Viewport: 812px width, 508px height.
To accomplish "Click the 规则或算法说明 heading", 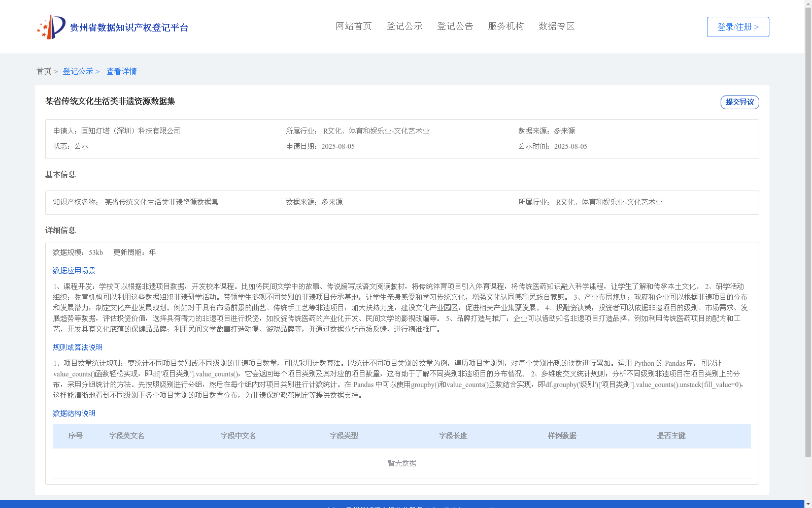I will tap(78, 347).
